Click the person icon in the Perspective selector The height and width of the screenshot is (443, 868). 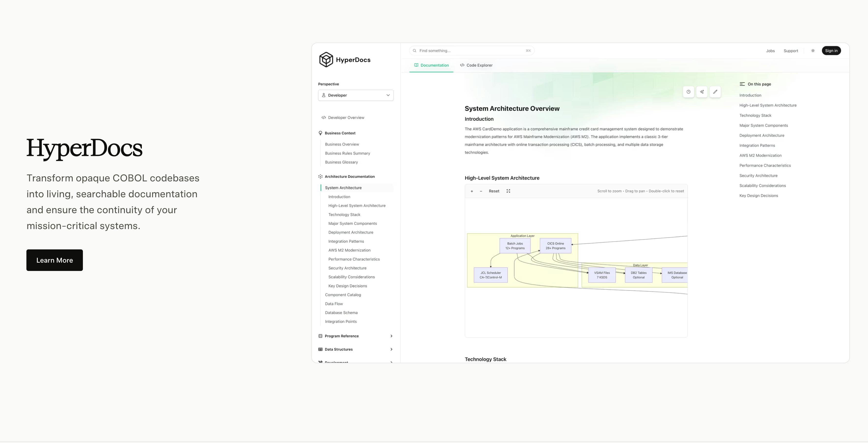323,95
